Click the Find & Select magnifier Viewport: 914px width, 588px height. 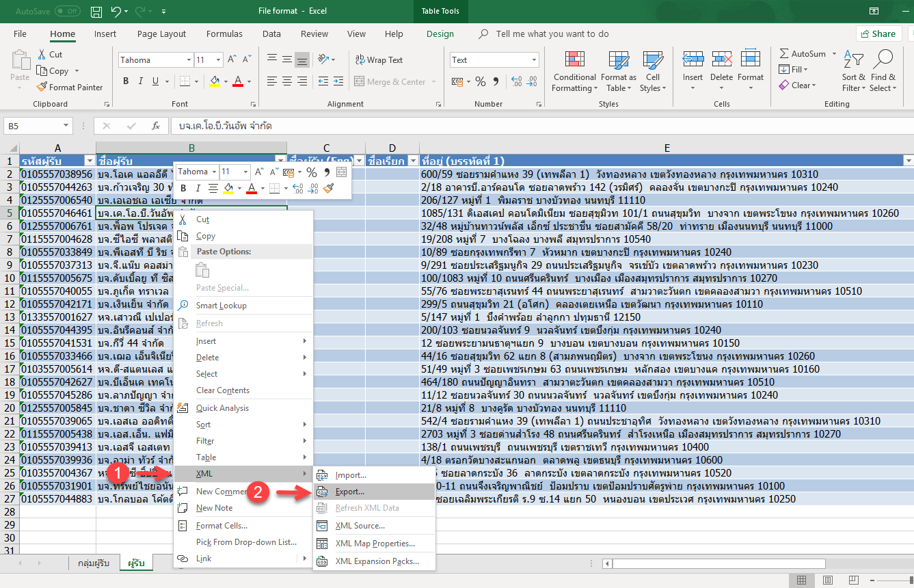(x=883, y=59)
